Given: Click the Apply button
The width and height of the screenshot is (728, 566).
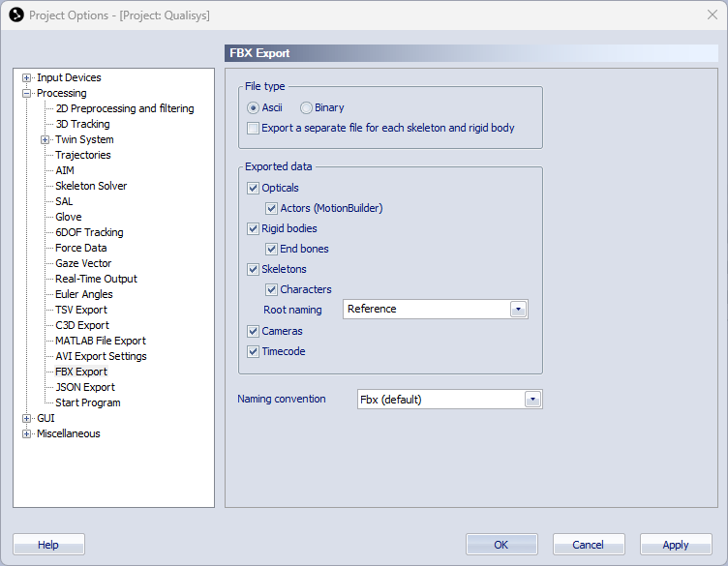Looking at the screenshot, I should (x=676, y=545).
